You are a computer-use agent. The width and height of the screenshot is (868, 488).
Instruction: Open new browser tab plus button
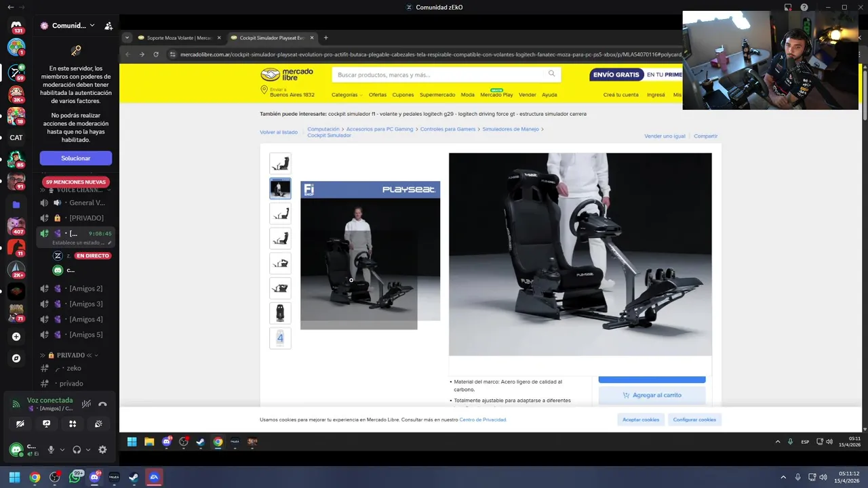326,38
